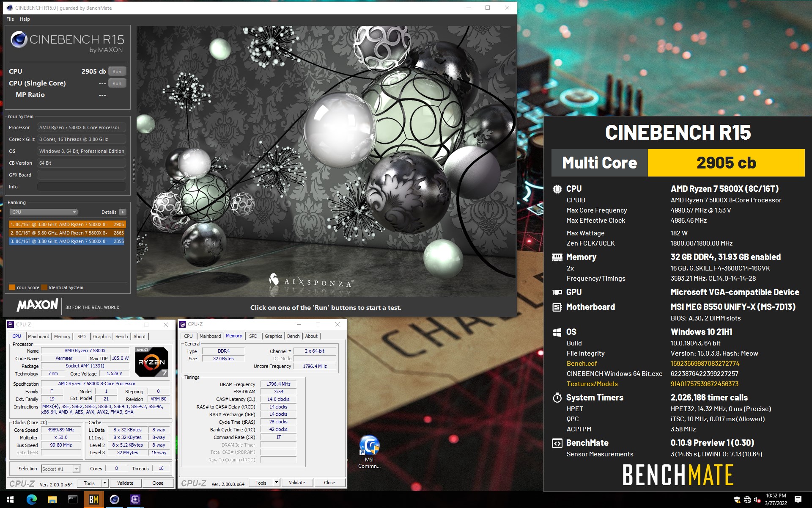The width and height of the screenshot is (812, 508).
Task: Open File Explorer from the taskbar
Action: [52, 500]
